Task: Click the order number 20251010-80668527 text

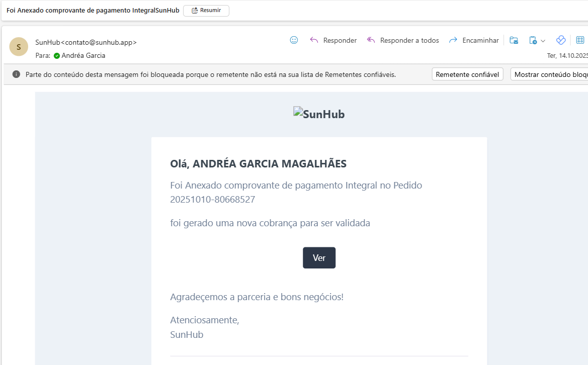Action: coord(213,200)
